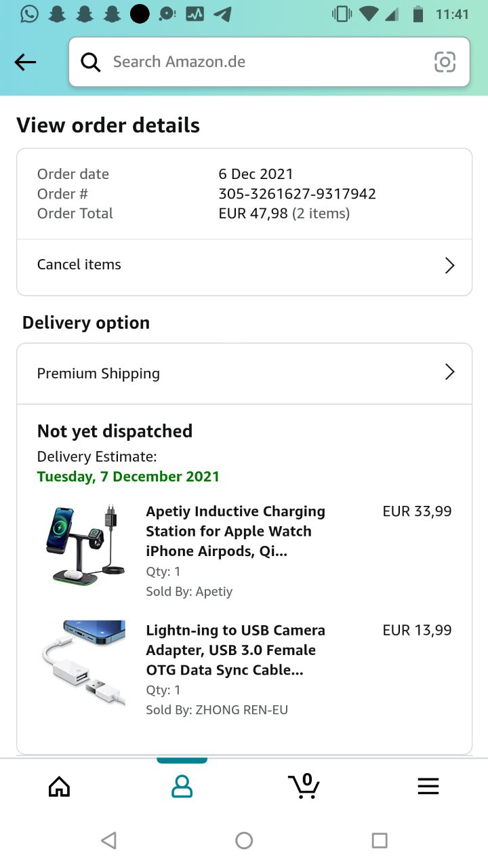Open the Home tab icon
This screenshot has height=868, width=488.
point(60,786)
